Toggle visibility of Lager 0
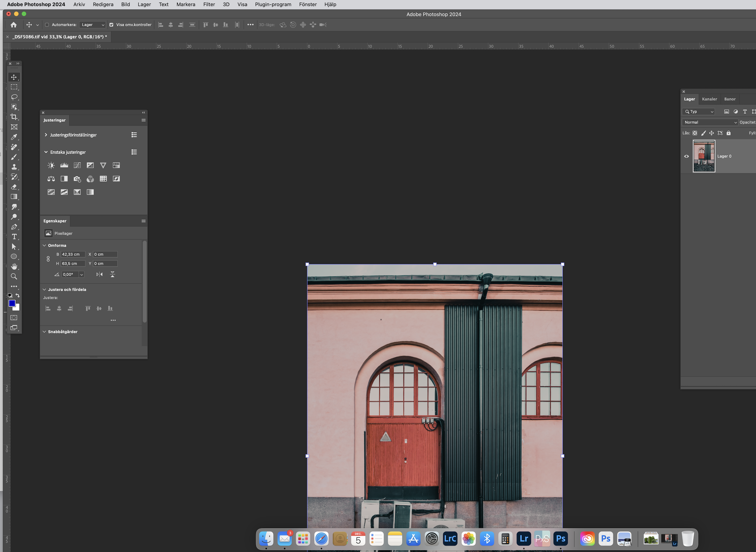Image resolution: width=756 pixels, height=552 pixels. [686, 156]
